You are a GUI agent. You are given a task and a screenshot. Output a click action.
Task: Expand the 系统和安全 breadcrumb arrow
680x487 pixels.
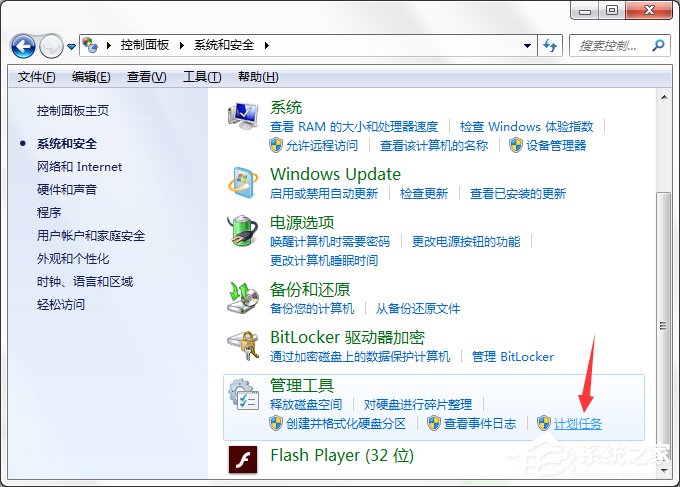pos(268,46)
